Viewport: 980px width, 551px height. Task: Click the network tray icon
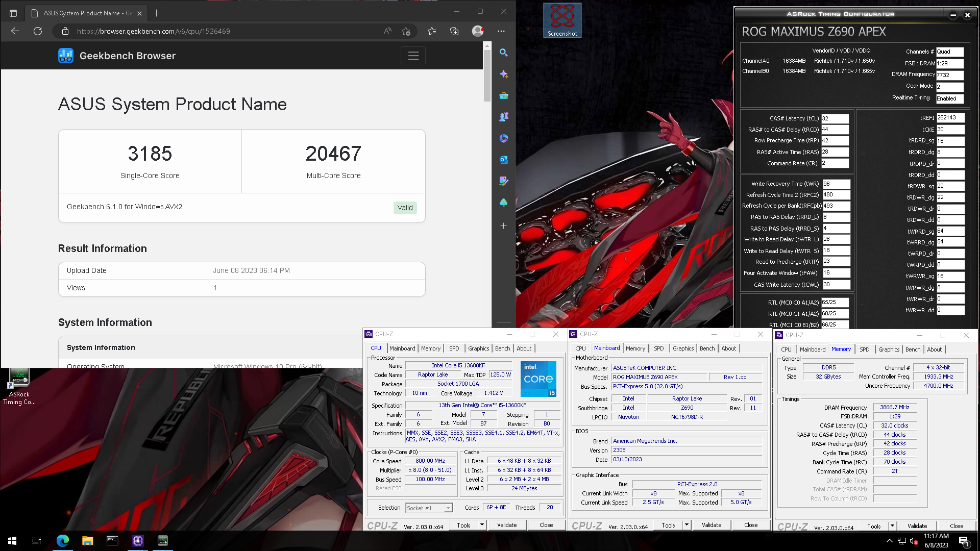[x=902, y=541]
